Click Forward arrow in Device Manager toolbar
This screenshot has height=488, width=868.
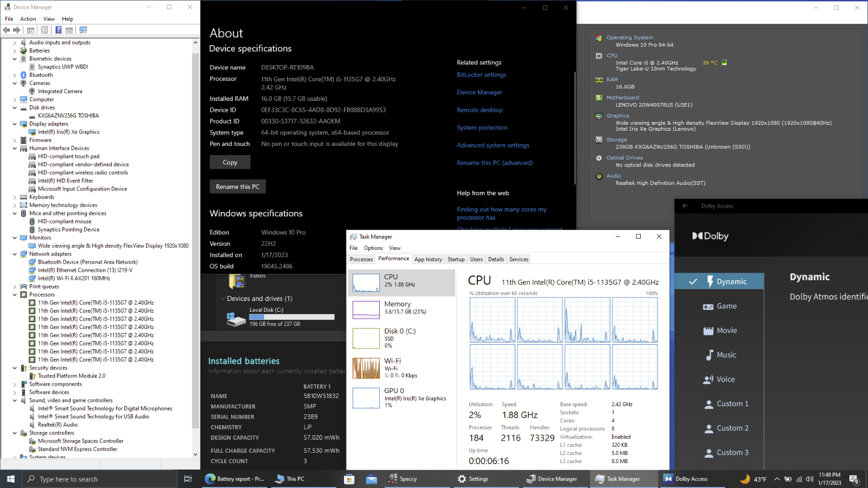[17, 30]
